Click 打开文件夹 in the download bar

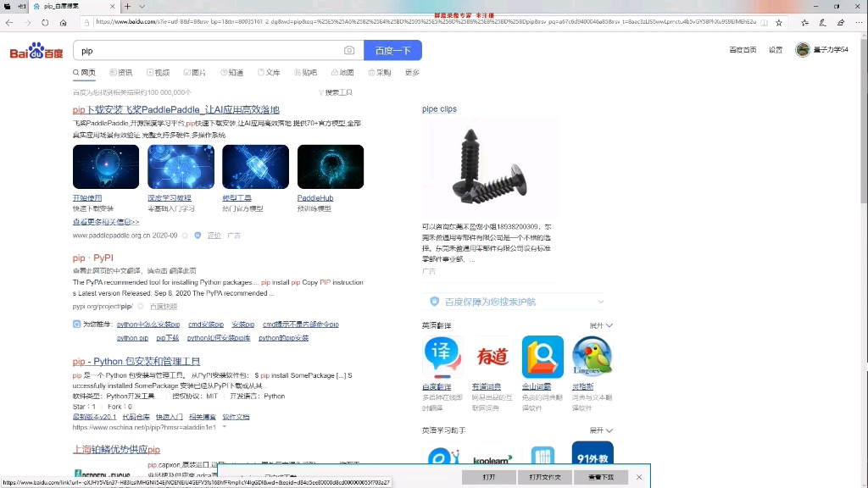545,477
